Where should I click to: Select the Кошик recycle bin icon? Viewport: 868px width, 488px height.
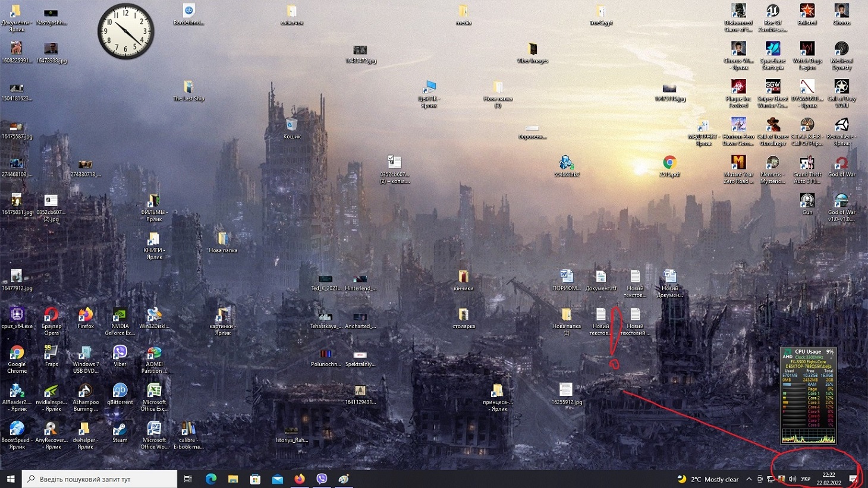[x=292, y=128]
